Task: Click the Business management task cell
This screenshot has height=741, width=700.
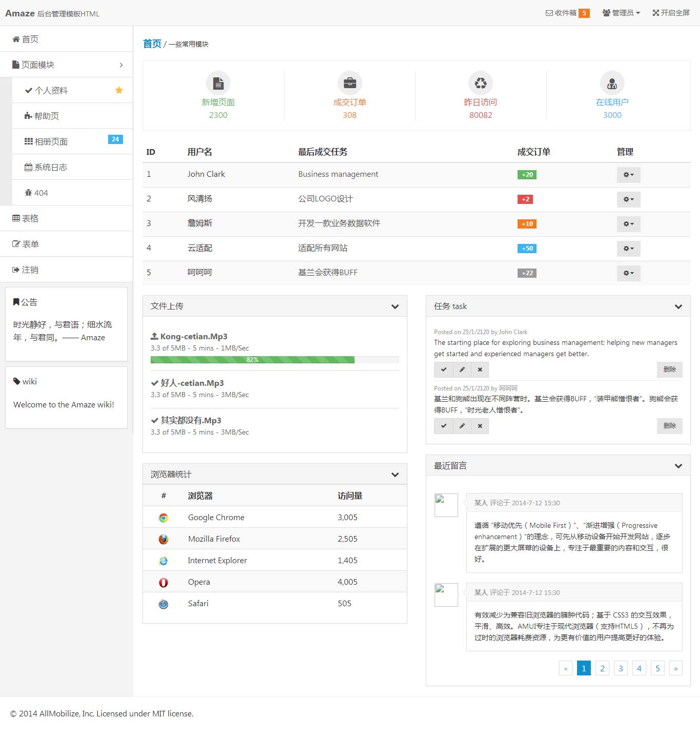Action: tap(338, 174)
